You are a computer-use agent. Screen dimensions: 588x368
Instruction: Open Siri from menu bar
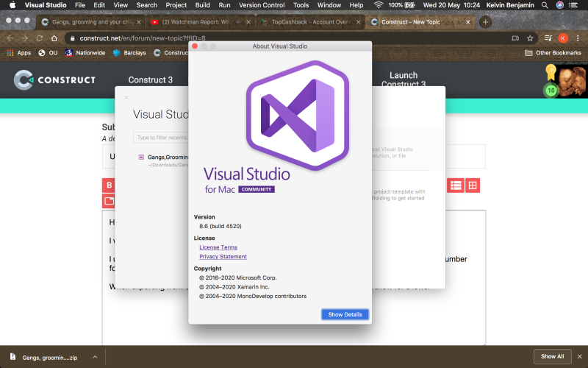pyautogui.click(x=559, y=5)
